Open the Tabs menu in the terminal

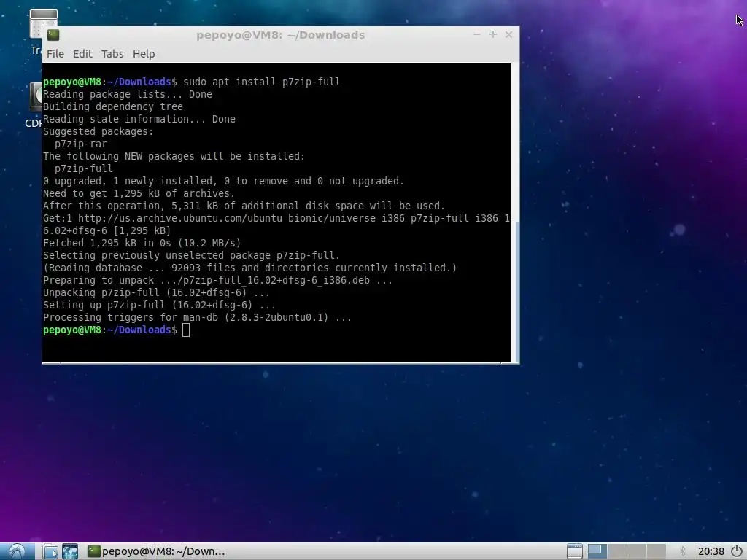click(x=112, y=54)
